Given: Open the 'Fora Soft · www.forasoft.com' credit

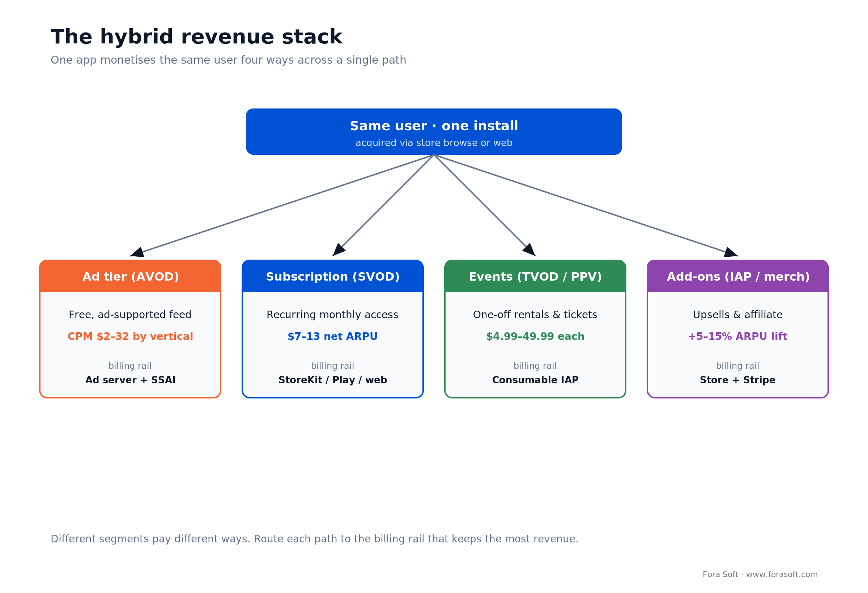Looking at the screenshot, I should [760, 575].
